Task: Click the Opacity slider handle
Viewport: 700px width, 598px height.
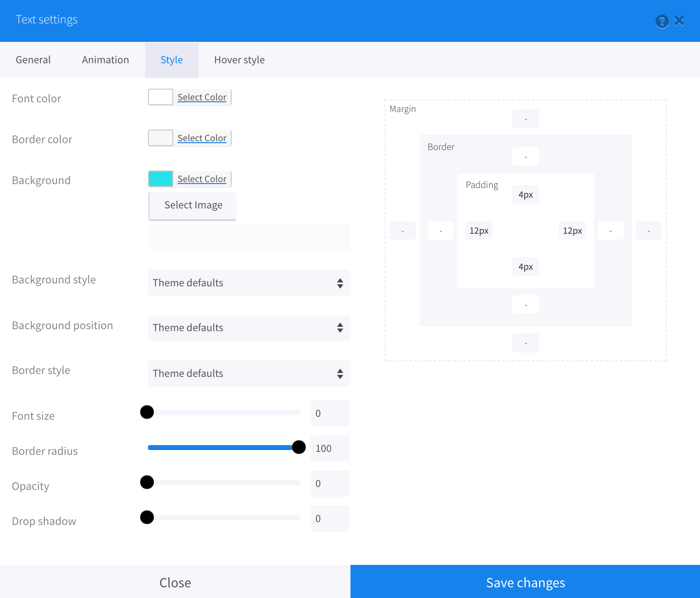Action: pyautogui.click(x=147, y=482)
